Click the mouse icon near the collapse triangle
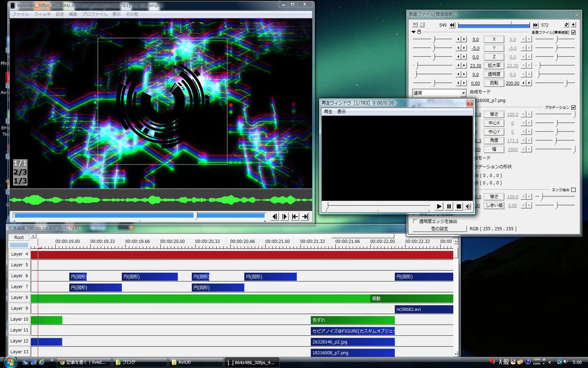The width and height of the screenshot is (588, 368). [419, 32]
